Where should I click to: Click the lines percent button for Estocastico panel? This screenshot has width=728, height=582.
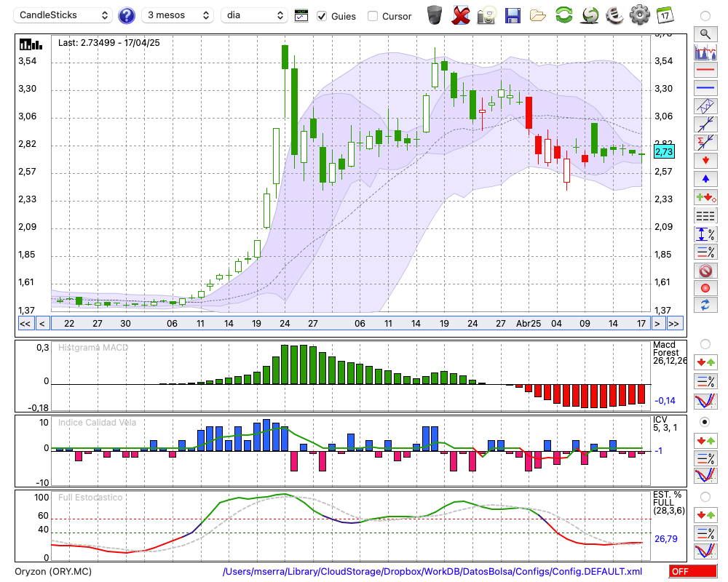(705, 533)
